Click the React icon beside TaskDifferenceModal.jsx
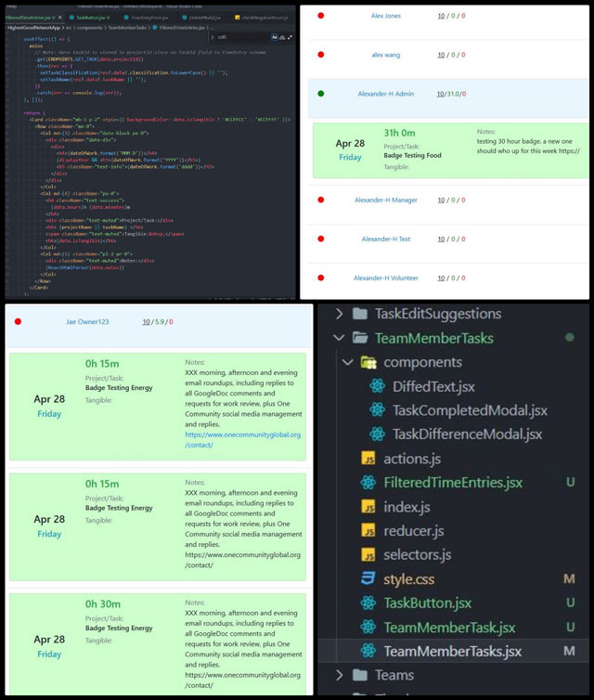This screenshot has height=700, width=594. tap(378, 434)
